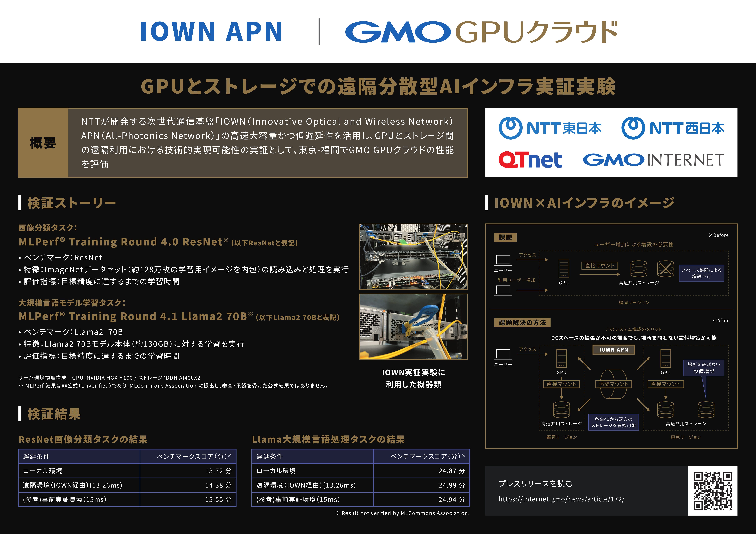756x534 pixels.
Task: Click the 遅延条件 header in the Llama table
Action: point(270,456)
